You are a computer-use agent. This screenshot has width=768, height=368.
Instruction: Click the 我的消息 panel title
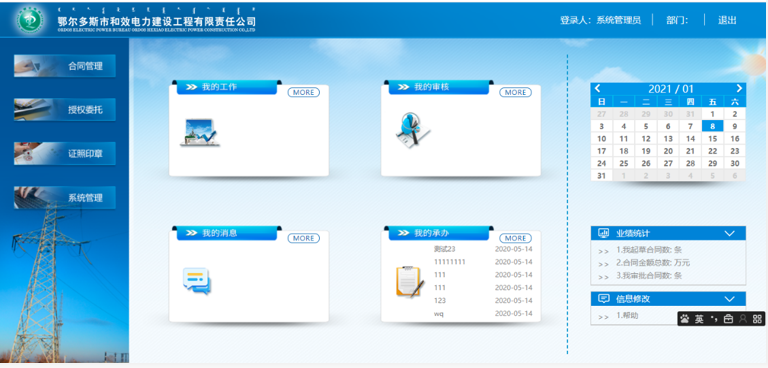coord(219,233)
